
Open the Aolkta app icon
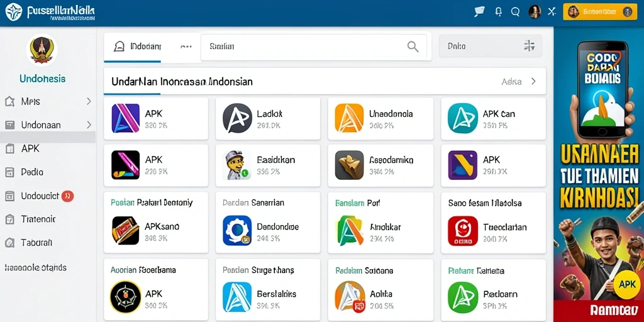(x=349, y=297)
